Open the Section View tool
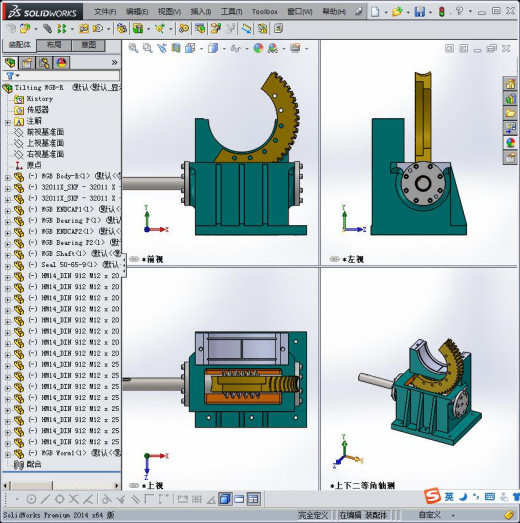520x523 pixels. (x=176, y=48)
